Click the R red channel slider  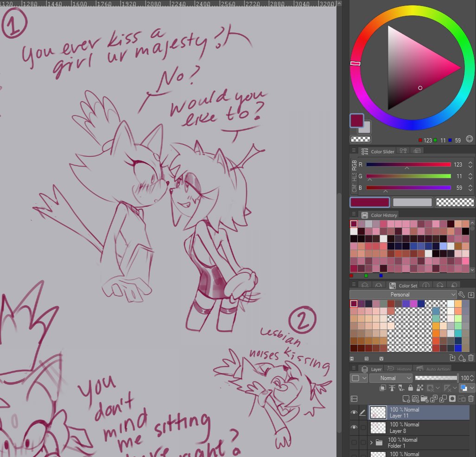[408, 164]
